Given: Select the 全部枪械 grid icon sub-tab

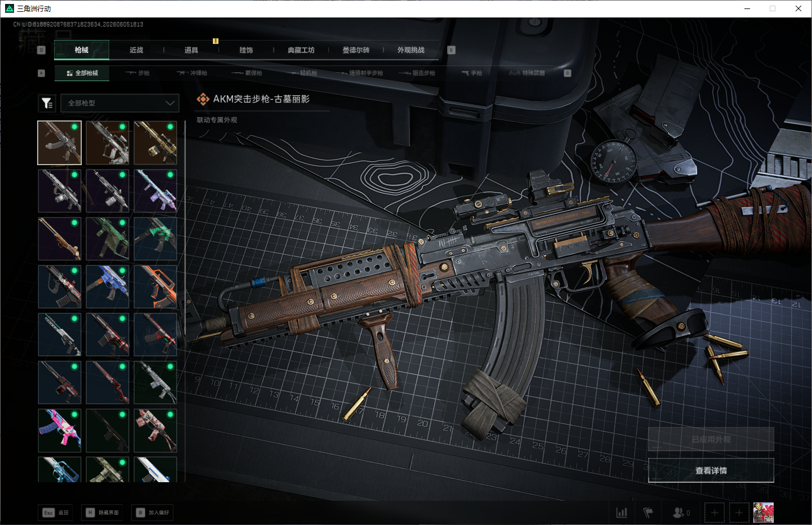Looking at the screenshot, I should tap(82, 73).
